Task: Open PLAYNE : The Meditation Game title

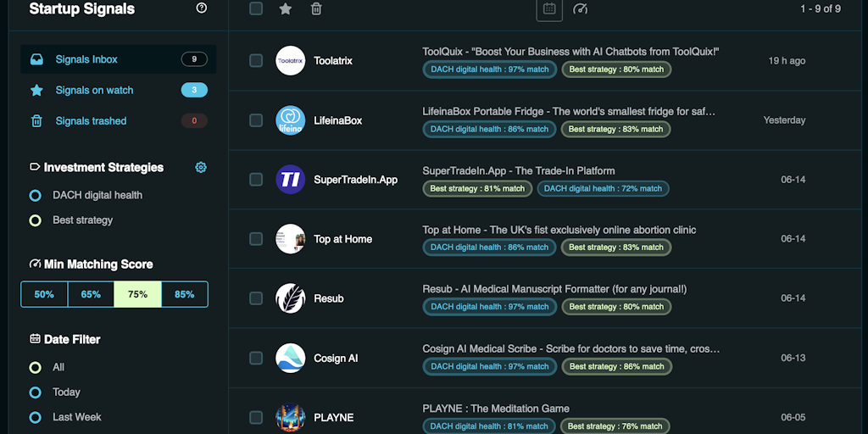Action: [496, 409]
